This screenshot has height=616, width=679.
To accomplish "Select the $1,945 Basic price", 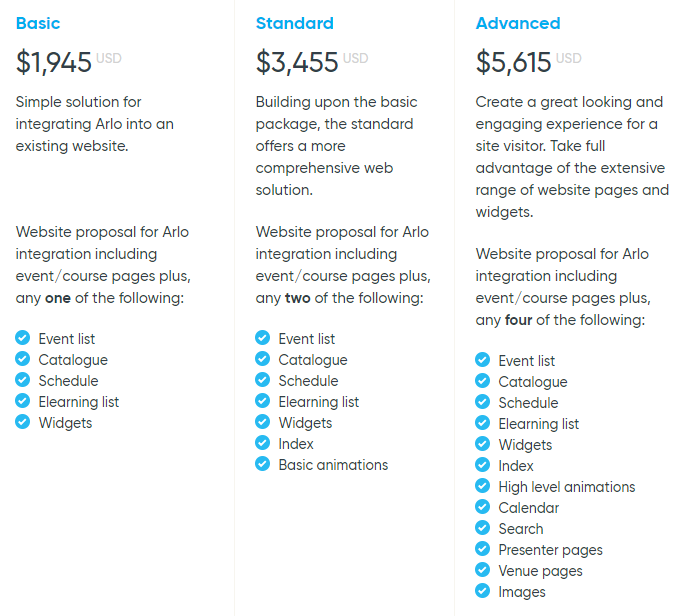I will 54,62.
